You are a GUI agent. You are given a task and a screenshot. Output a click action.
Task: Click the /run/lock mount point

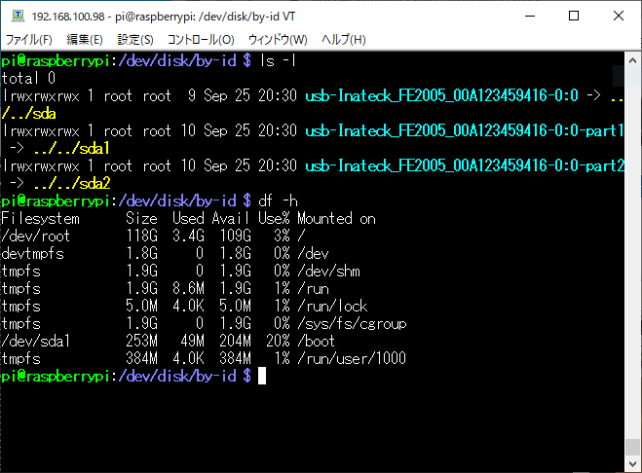332,306
